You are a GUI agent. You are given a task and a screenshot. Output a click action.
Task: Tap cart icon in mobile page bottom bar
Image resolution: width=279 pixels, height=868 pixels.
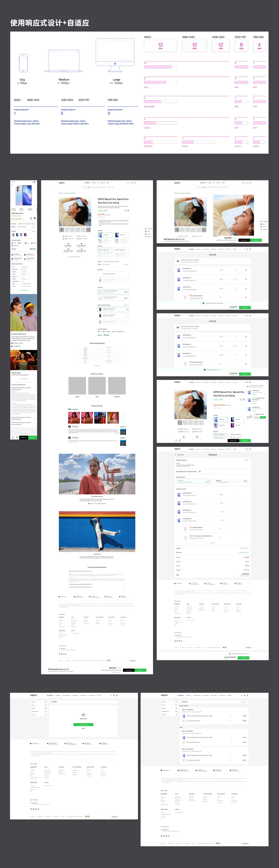click(17, 438)
